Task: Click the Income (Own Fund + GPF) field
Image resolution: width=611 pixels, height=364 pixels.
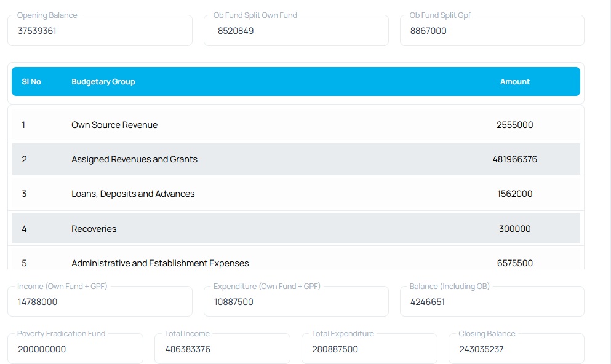Action: pos(100,301)
